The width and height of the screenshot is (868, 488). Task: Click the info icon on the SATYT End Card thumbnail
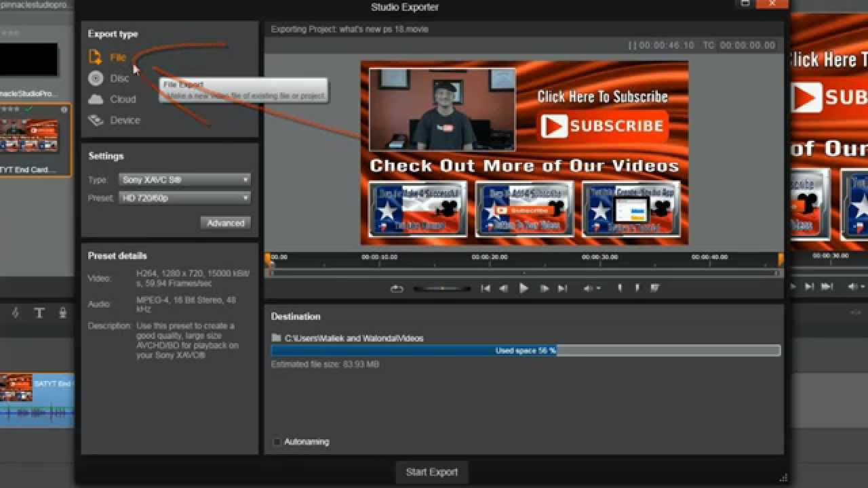(64, 110)
